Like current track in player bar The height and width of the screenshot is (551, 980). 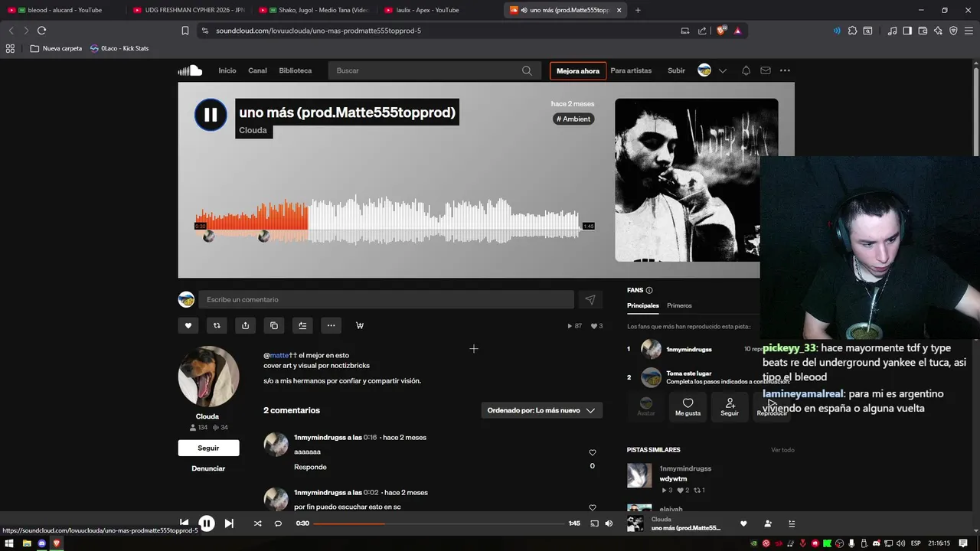click(x=743, y=523)
